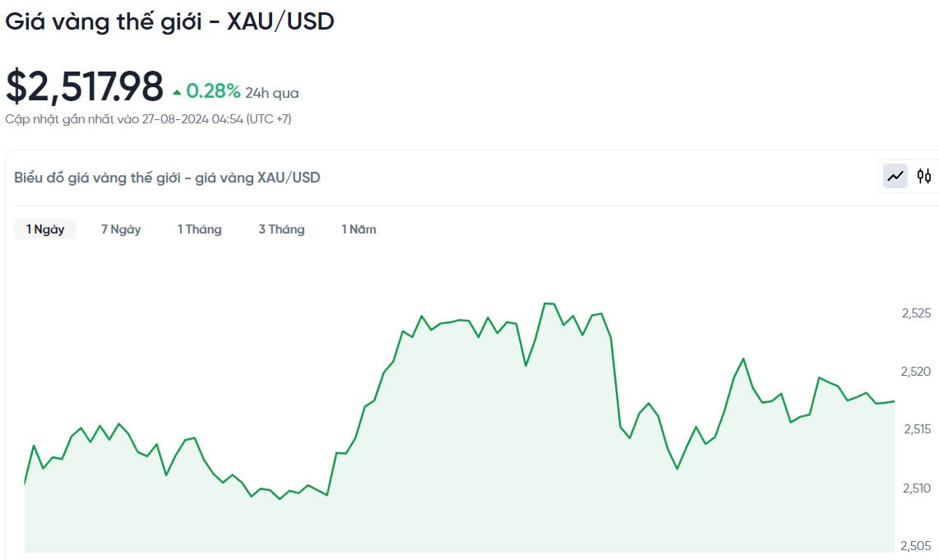Click the Biểu đồ giá vàng chart title
Viewport: 939px width, 560px height.
(x=168, y=177)
